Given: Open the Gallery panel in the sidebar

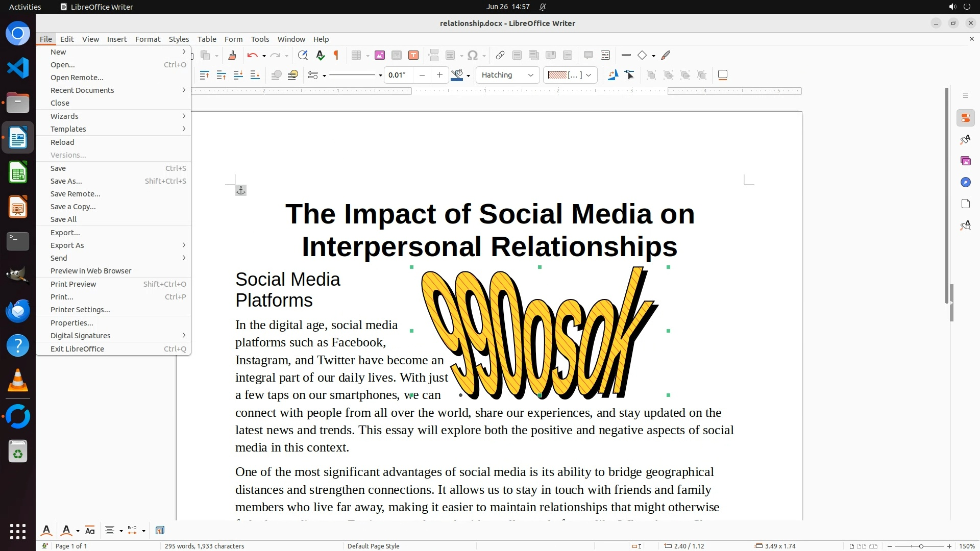Looking at the screenshot, I should click(965, 161).
